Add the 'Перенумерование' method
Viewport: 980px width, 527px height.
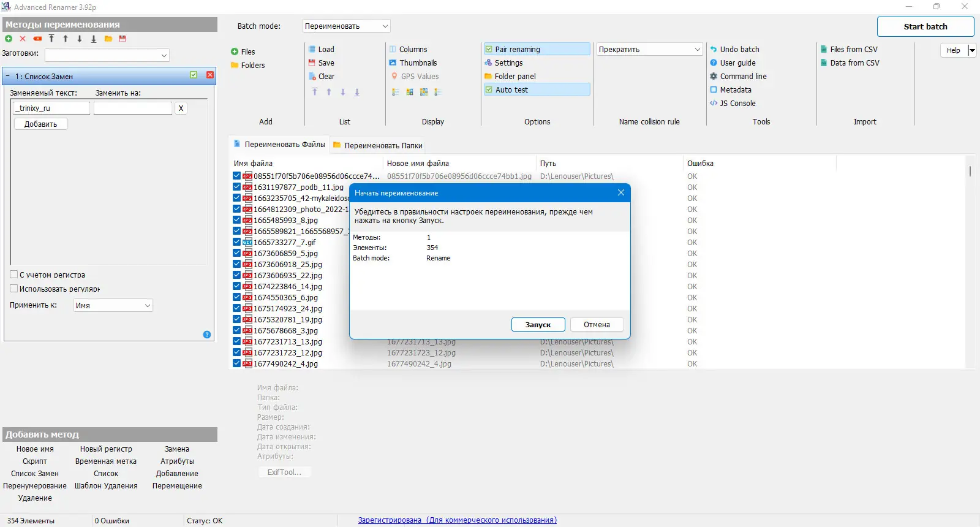(35, 486)
